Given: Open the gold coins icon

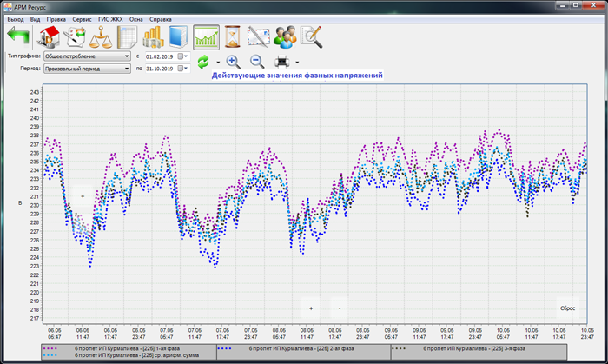Looking at the screenshot, I should click(154, 36).
